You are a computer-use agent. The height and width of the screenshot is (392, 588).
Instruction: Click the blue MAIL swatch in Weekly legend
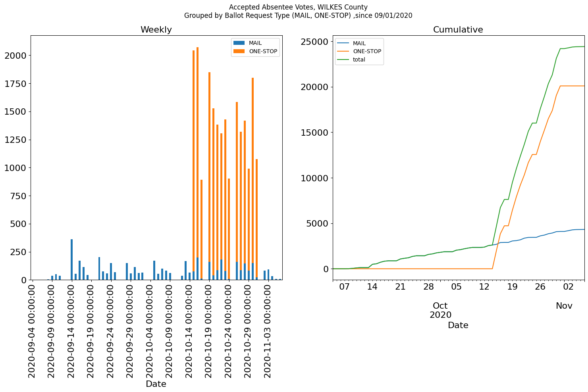point(239,43)
